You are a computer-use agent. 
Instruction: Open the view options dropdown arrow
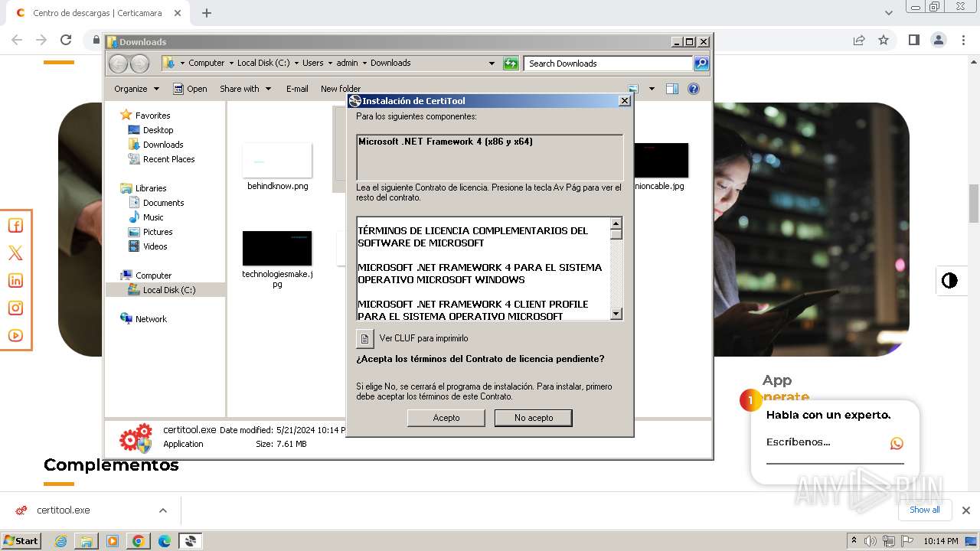[652, 89]
